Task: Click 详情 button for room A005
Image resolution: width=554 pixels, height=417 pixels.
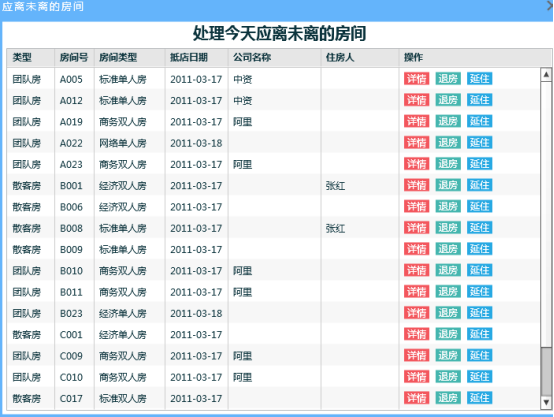Action: (x=417, y=79)
